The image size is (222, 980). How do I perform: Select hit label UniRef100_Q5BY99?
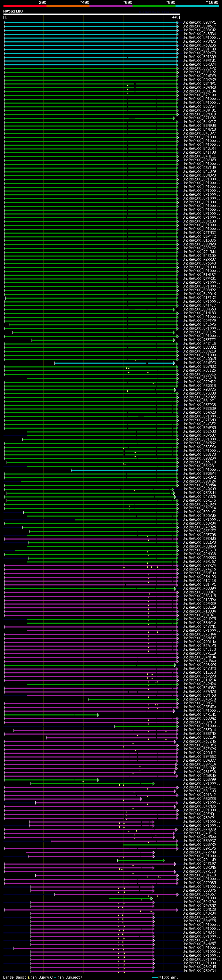[x=199, y=779]
